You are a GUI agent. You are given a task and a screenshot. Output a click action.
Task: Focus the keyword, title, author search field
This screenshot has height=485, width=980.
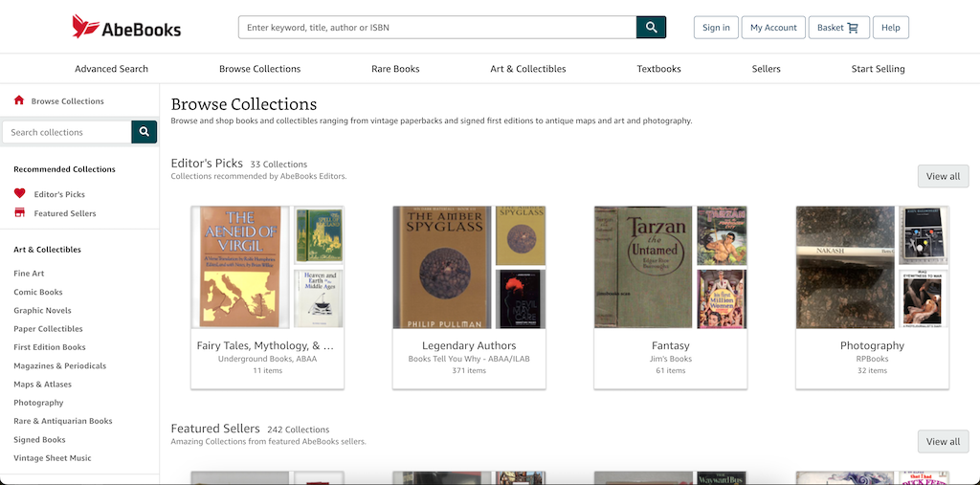pos(436,28)
